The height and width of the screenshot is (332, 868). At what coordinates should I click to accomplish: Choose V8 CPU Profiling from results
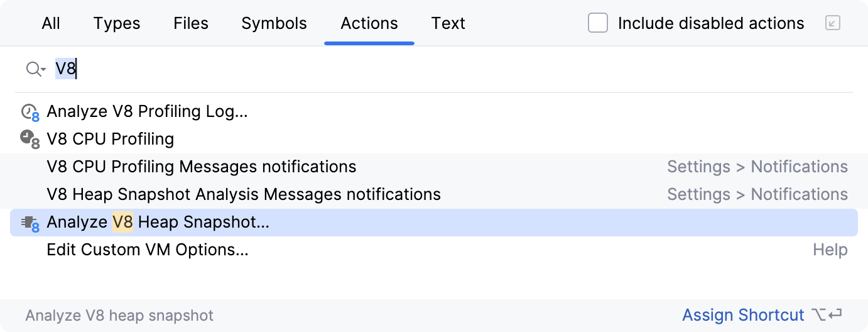[111, 139]
